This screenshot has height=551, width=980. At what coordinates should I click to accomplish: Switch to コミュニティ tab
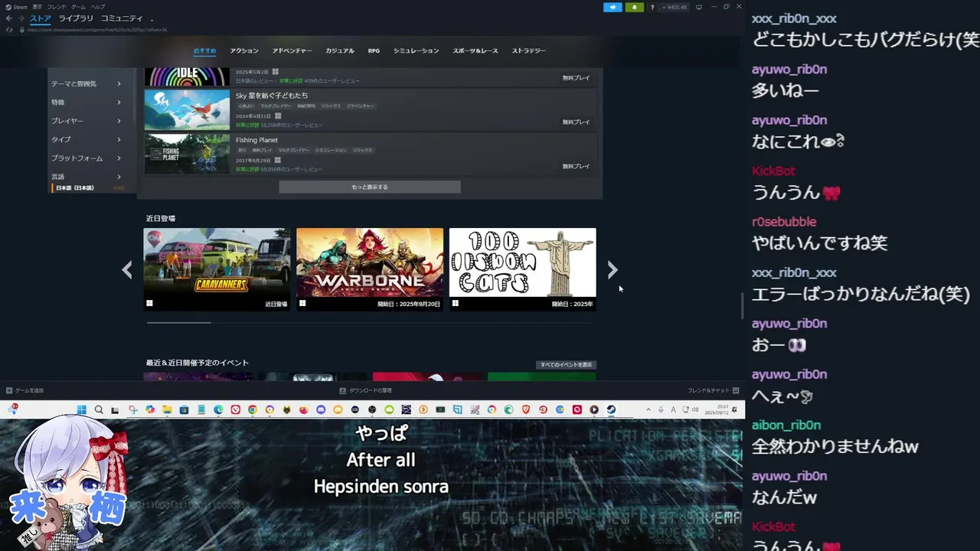click(122, 18)
